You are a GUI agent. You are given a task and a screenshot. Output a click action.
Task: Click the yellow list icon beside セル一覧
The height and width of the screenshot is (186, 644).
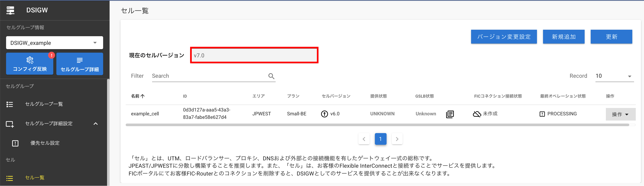pos(10,178)
